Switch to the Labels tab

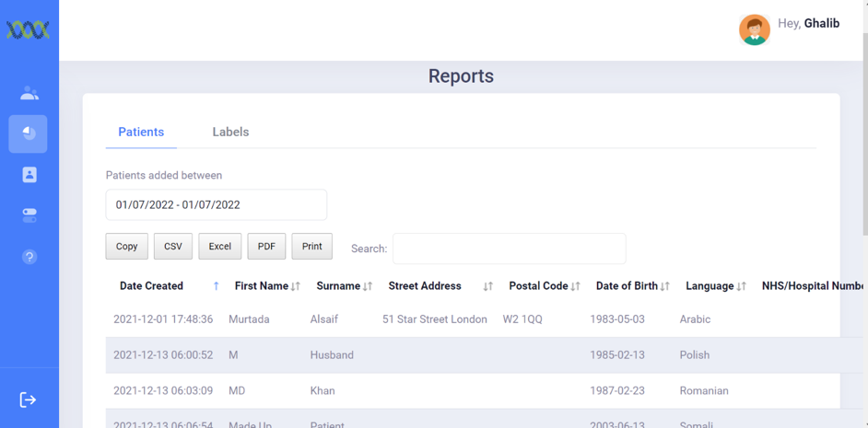click(x=230, y=132)
